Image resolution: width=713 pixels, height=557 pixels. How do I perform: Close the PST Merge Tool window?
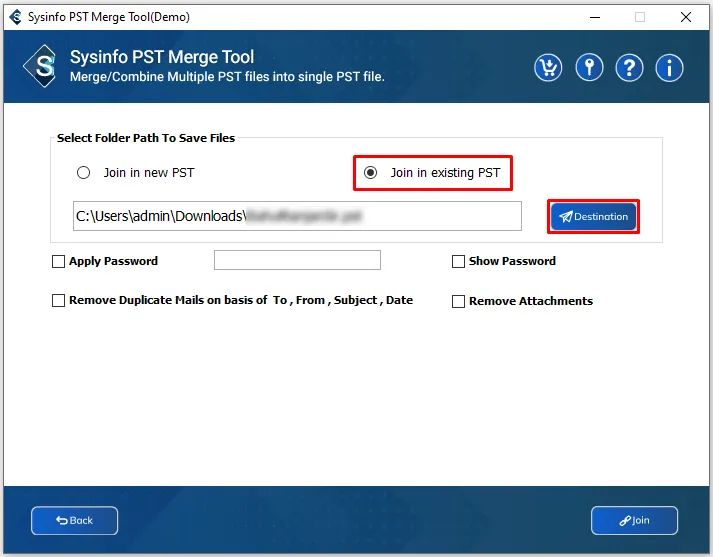[686, 17]
